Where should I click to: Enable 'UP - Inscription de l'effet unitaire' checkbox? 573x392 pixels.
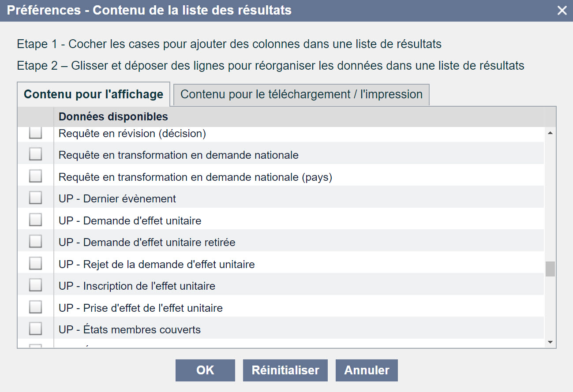(35, 285)
